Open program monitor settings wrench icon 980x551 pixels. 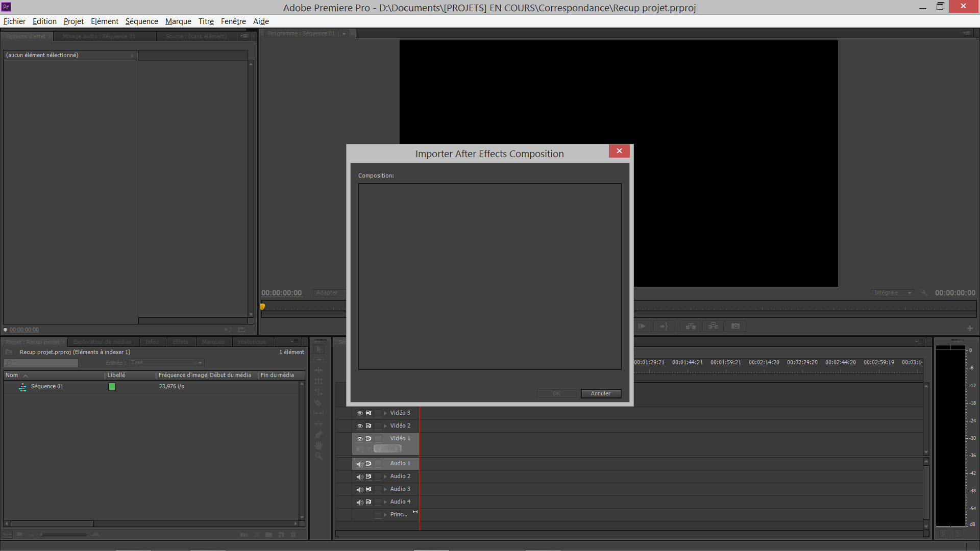[924, 293]
